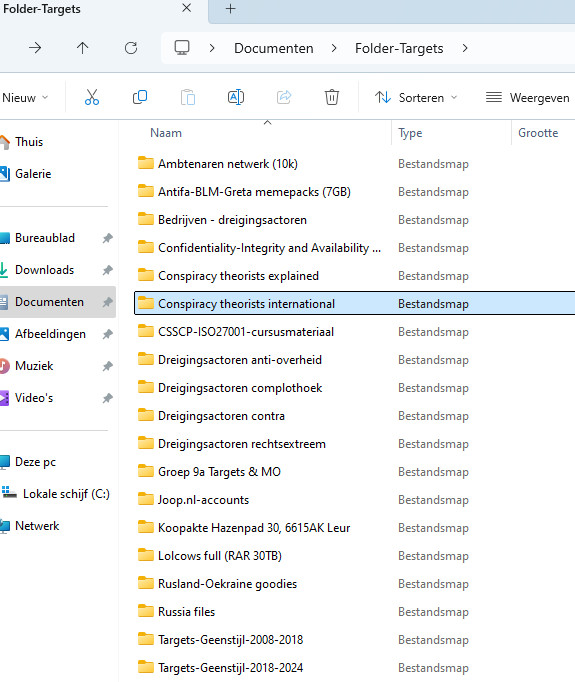Click the Cut scissors icon
This screenshot has width=575, height=682.
pyautogui.click(x=92, y=97)
